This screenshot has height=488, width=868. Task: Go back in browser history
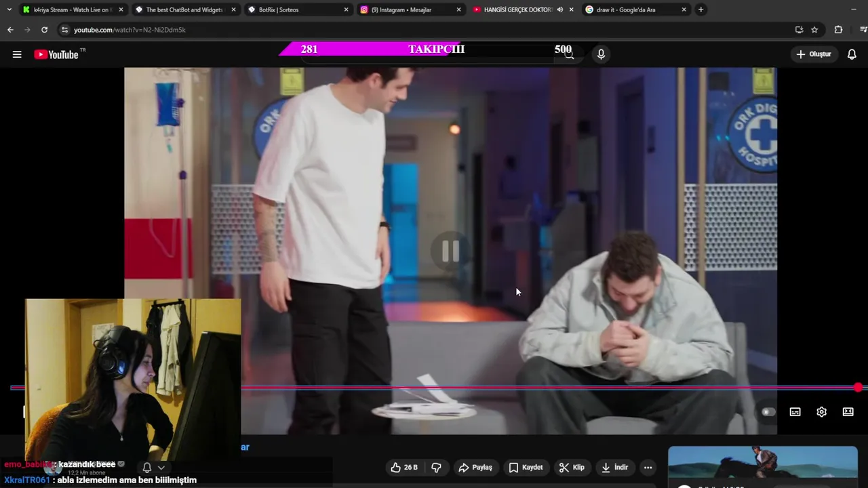(10, 30)
